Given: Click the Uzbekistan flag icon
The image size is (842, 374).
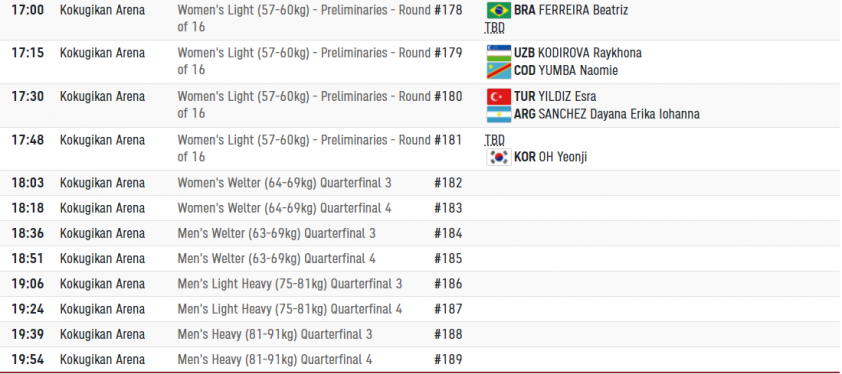Looking at the screenshot, I should coord(499,53).
